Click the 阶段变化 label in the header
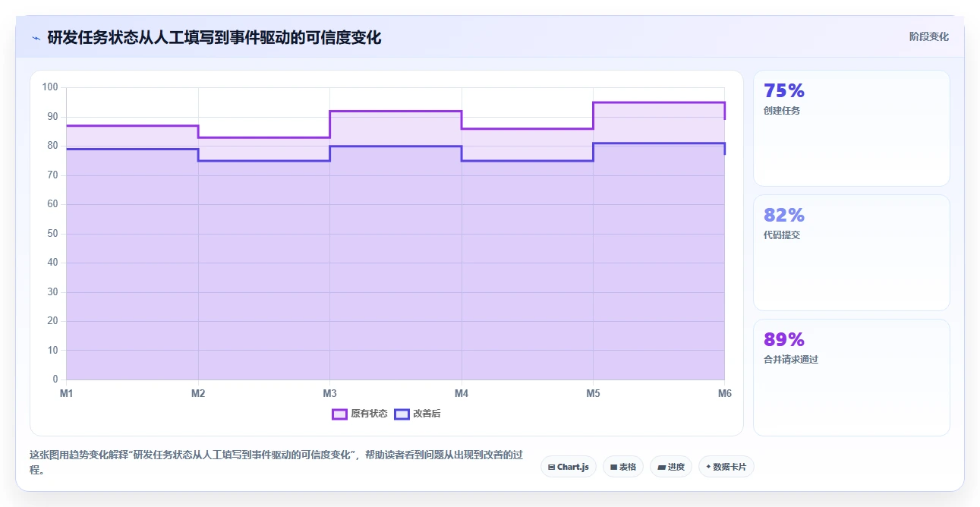Viewport: 980px width, 507px height. [929, 36]
